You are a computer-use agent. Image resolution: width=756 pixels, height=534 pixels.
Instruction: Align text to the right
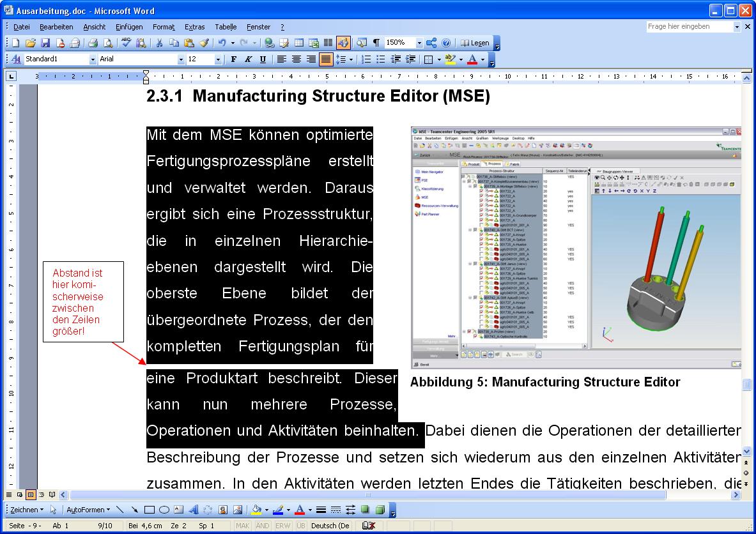(x=311, y=59)
